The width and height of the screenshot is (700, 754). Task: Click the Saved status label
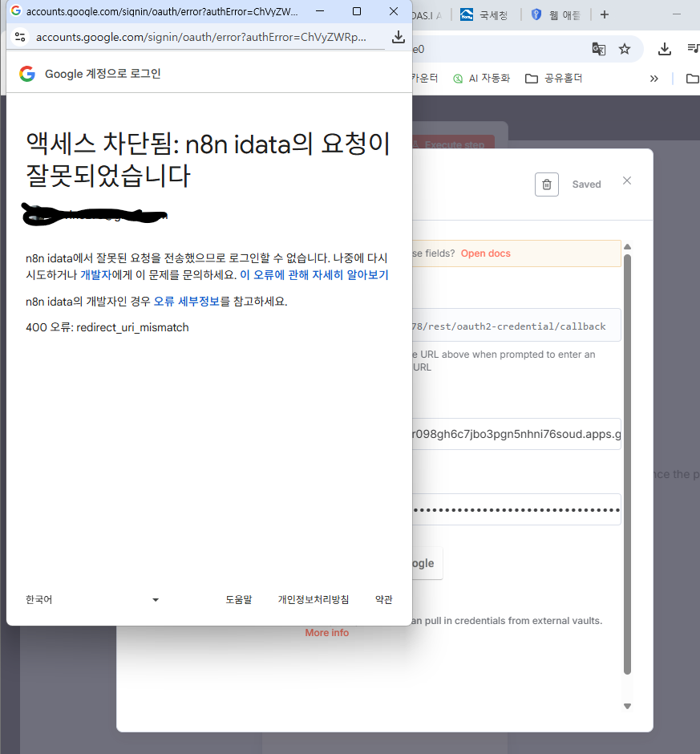coord(586,184)
